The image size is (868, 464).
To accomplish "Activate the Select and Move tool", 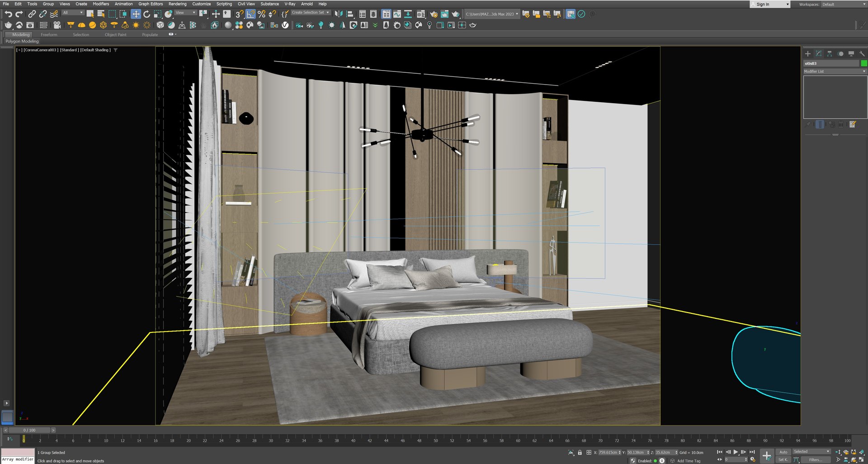I will coord(136,14).
